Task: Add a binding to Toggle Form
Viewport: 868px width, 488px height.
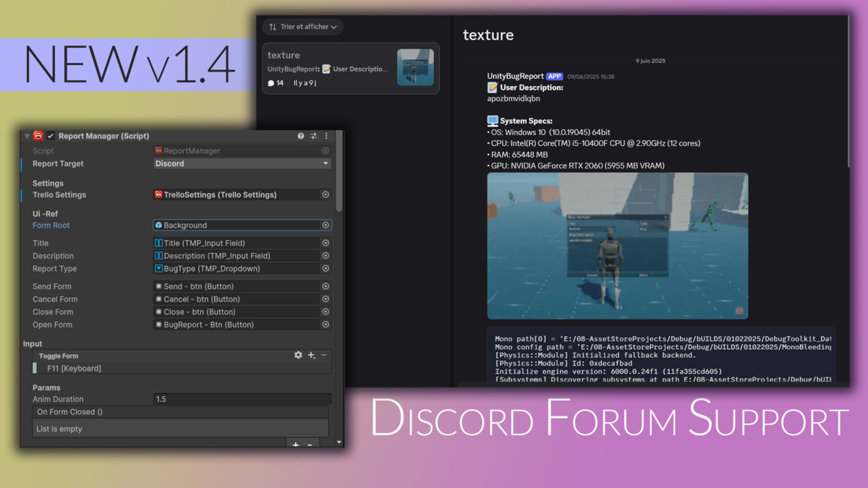Action: pos(312,356)
